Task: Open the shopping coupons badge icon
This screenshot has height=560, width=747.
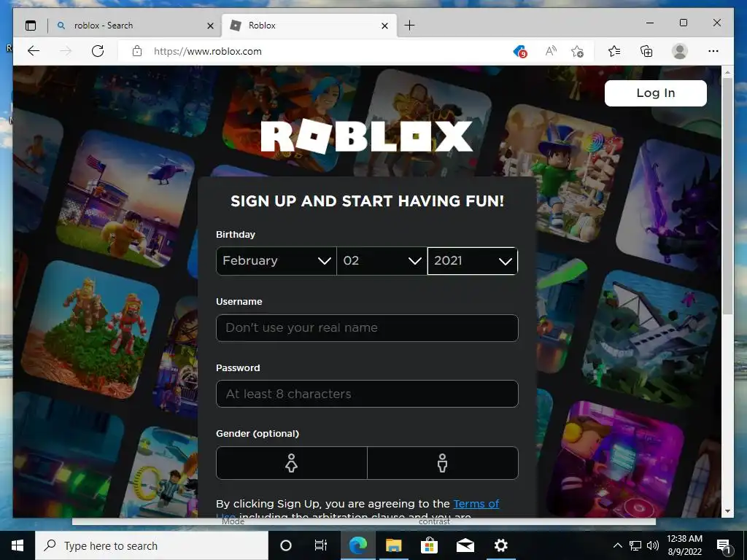Action: point(519,51)
